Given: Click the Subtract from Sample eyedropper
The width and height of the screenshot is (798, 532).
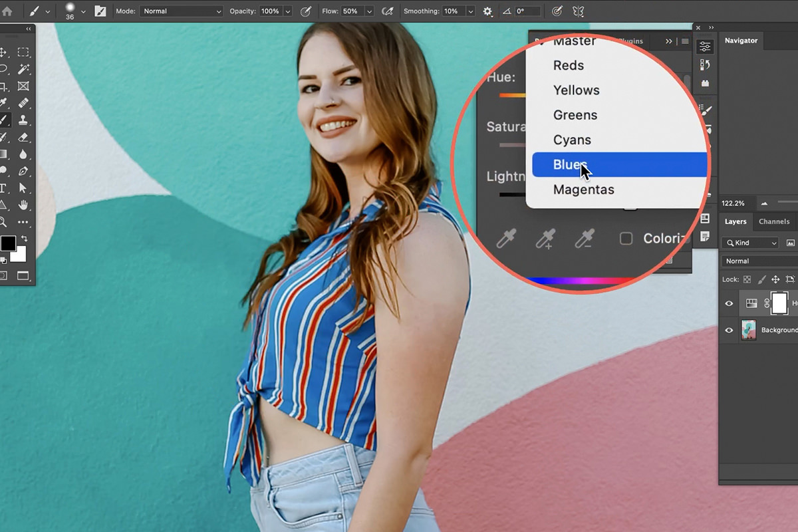Looking at the screenshot, I should (x=585, y=238).
